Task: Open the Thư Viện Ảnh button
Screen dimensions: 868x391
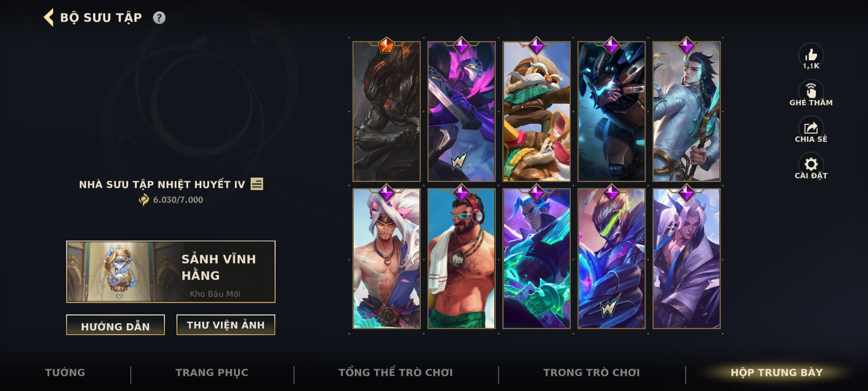Action: point(226,325)
